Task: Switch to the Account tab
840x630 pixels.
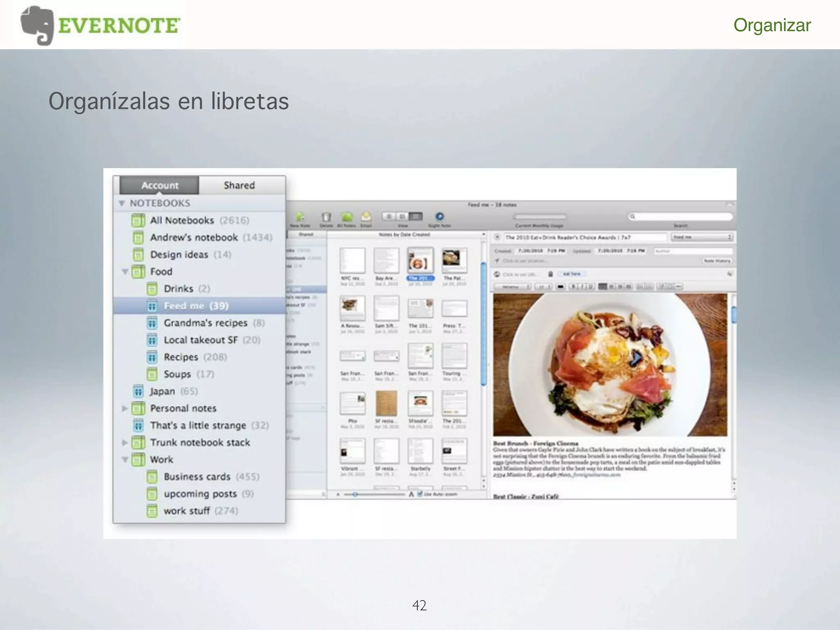Action: [160, 185]
